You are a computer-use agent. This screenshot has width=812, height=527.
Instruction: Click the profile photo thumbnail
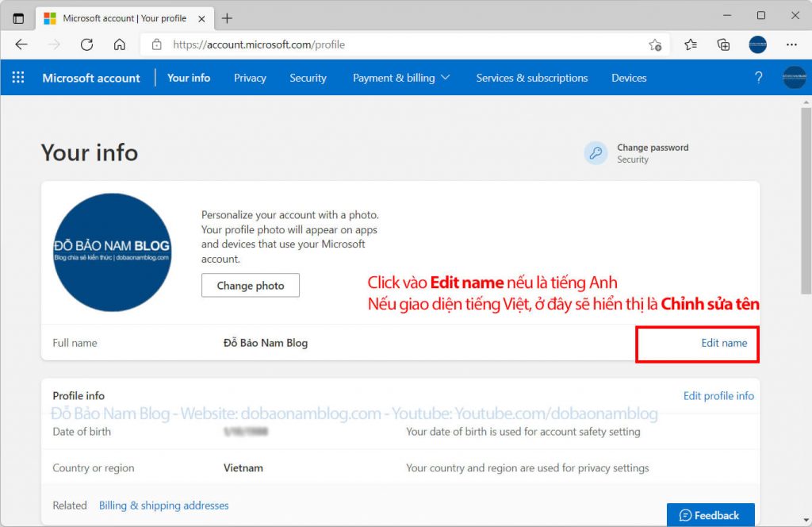point(113,252)
